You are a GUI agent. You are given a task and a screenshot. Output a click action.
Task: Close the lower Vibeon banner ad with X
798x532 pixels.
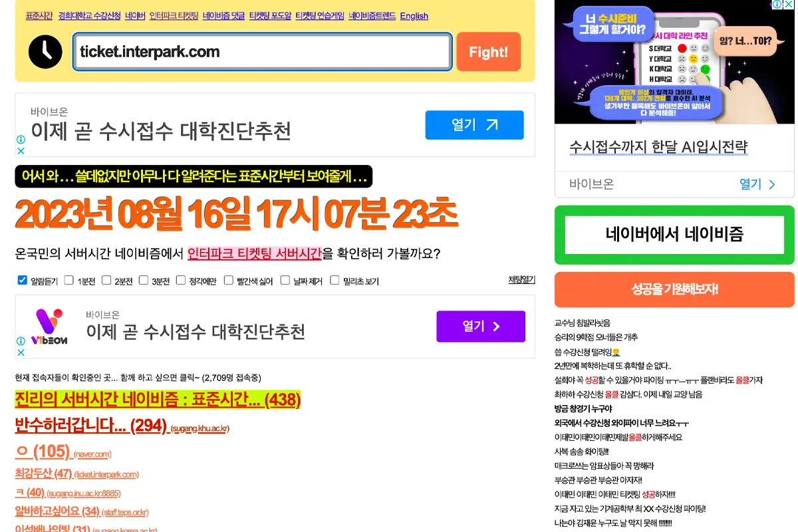point(21,352)
